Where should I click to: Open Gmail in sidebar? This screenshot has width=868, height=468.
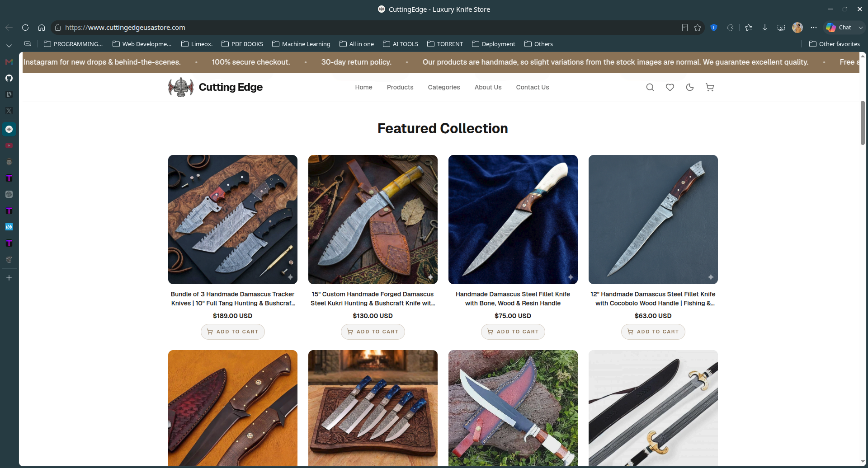click(9, 62)
